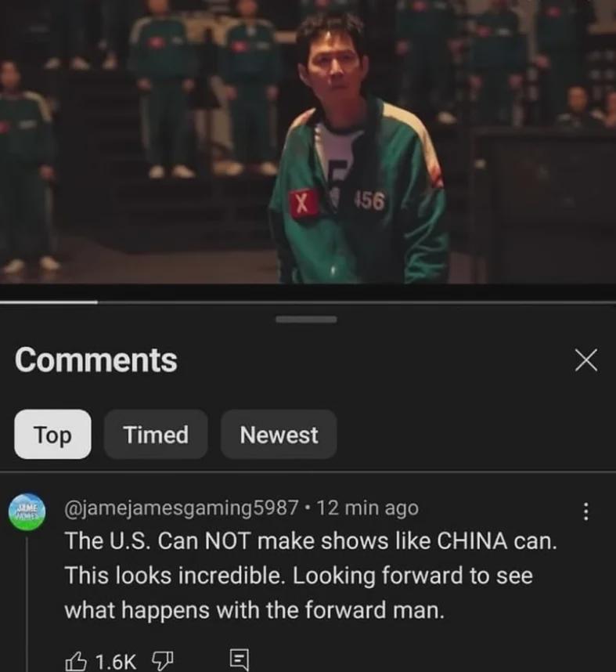Click the Comments panel heading
The width and height of the screenshot is (616, 672).
[x=96, y=359]
